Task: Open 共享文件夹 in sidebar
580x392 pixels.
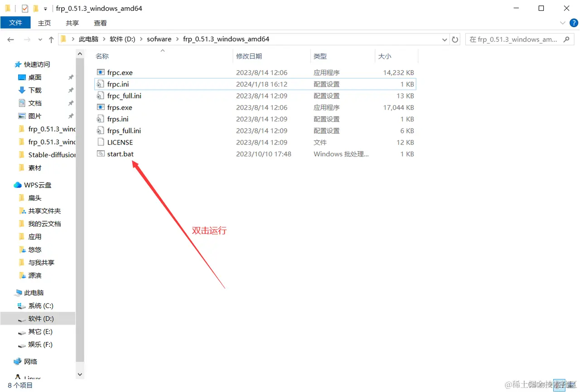Action: point(39,211)
